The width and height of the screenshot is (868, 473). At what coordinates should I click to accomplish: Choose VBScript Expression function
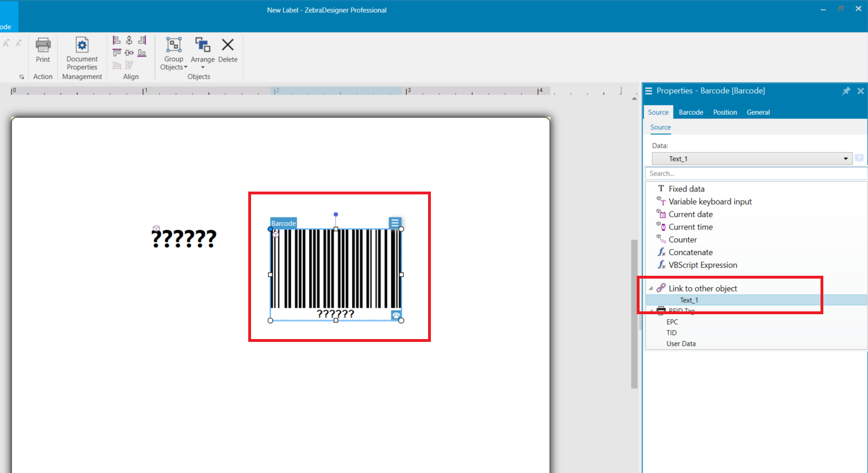click(x=703, y=265)
